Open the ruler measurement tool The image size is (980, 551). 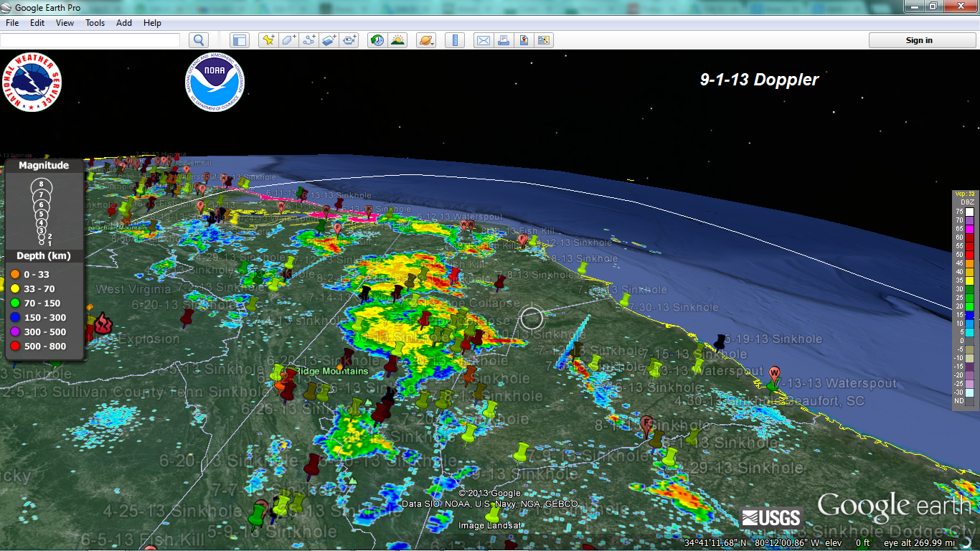(x=454, y=40)
